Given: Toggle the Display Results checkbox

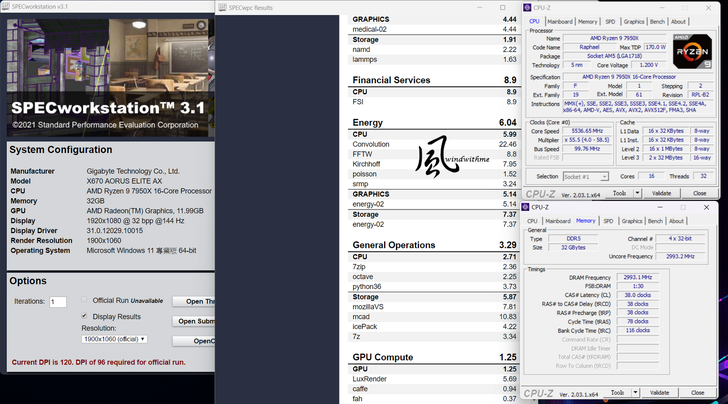Looking at the screenshot, I should (84, 316).
